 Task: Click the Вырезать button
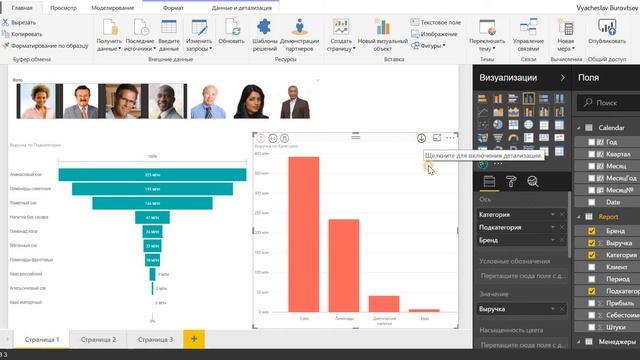pyautogui.click(x=19, y=22)
